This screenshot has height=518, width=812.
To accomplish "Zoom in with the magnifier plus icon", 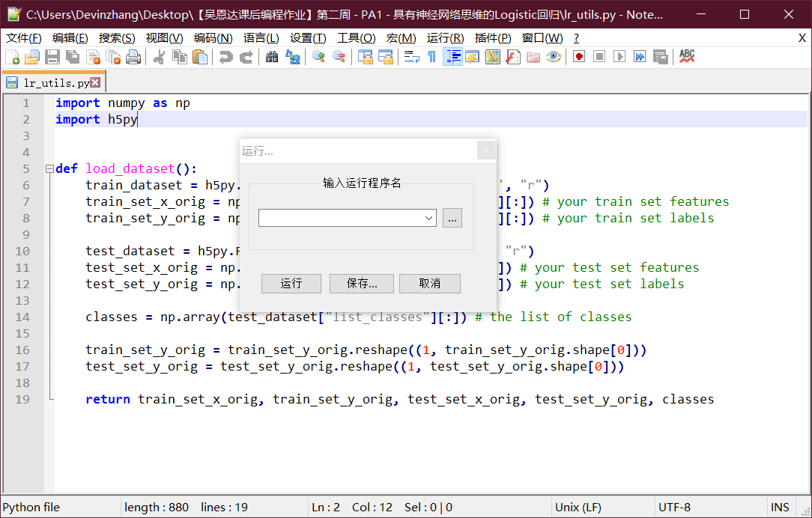I will pos(318,57).
